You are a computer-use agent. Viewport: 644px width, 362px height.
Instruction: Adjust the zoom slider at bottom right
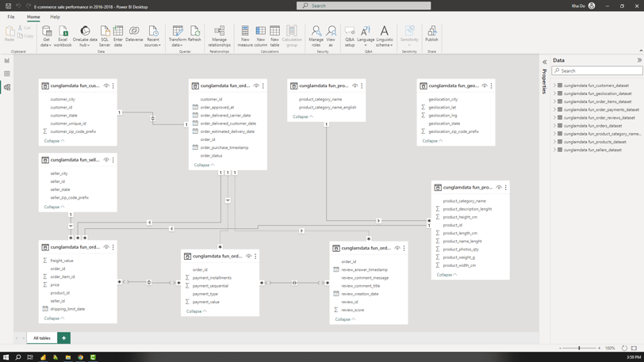(x=579, y=348)
